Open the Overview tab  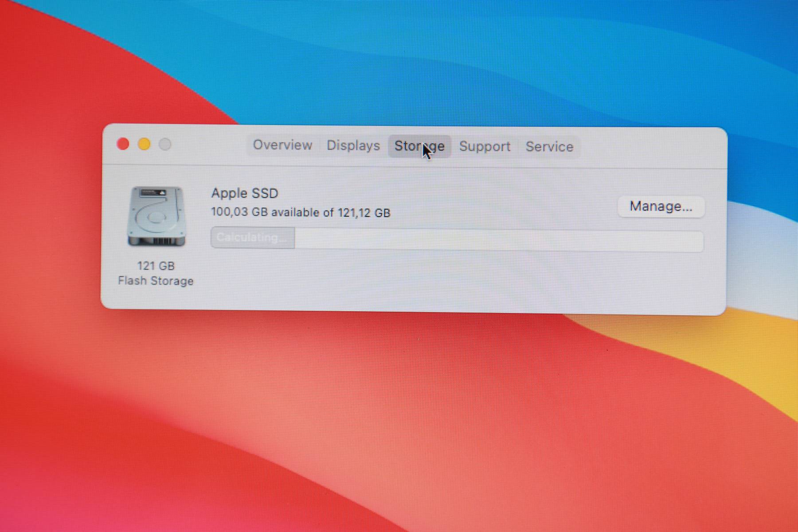pyautogui.click(x=282, y=145)
